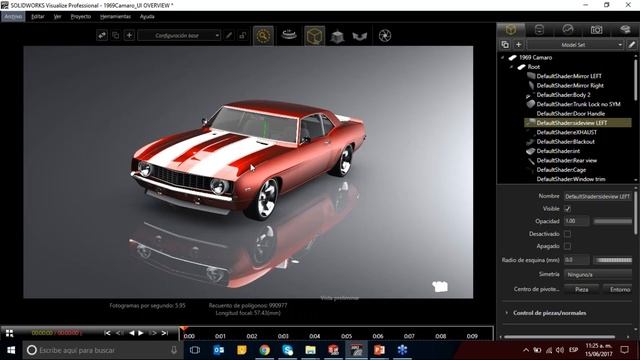Switch to the Appearances tab icon
Screen dimensions: 640x360
click(539, 29)
